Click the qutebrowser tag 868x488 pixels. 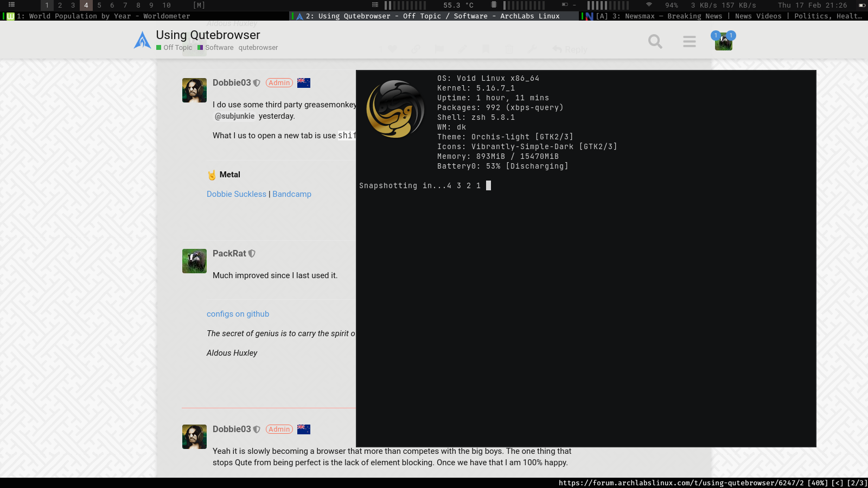[258, 48]
